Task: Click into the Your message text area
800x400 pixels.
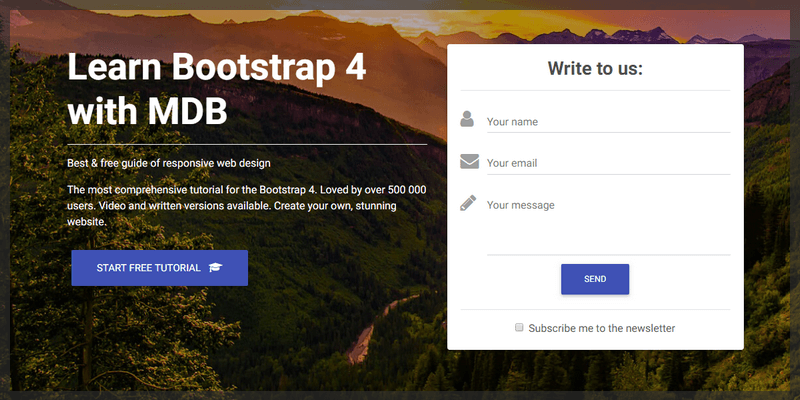Action: 608,224
